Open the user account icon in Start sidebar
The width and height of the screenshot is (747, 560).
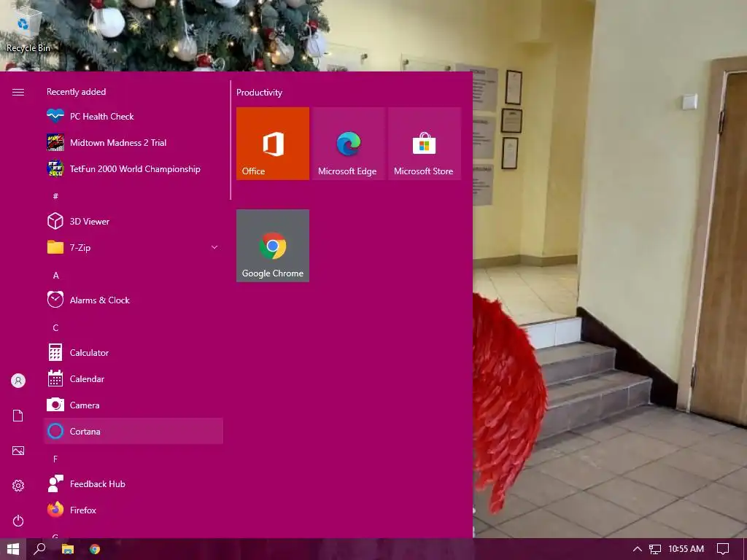click(x=18, y=381)
